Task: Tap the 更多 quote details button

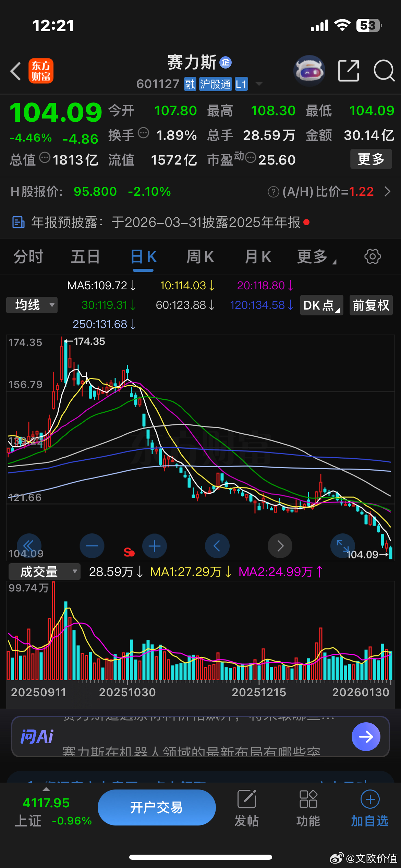Action: (371, 159)
